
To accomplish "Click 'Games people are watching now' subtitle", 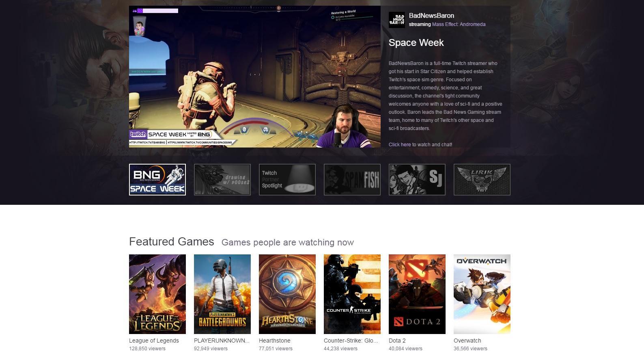I will (x=288, y=243).
